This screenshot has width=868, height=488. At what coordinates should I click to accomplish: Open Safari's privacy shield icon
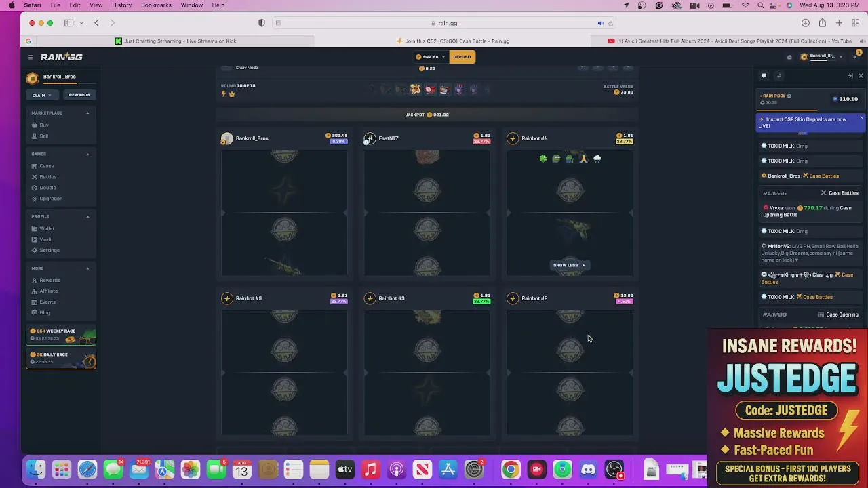262,23
